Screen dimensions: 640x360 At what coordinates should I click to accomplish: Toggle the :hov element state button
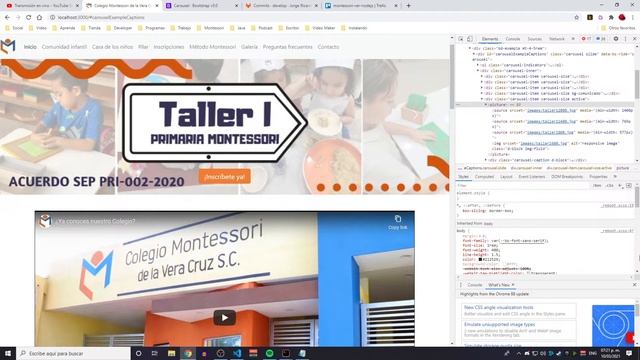597,186
